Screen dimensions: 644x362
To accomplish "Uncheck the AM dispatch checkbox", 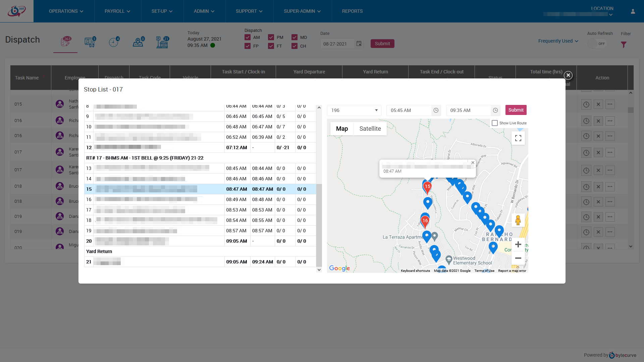I will [248, 37].
